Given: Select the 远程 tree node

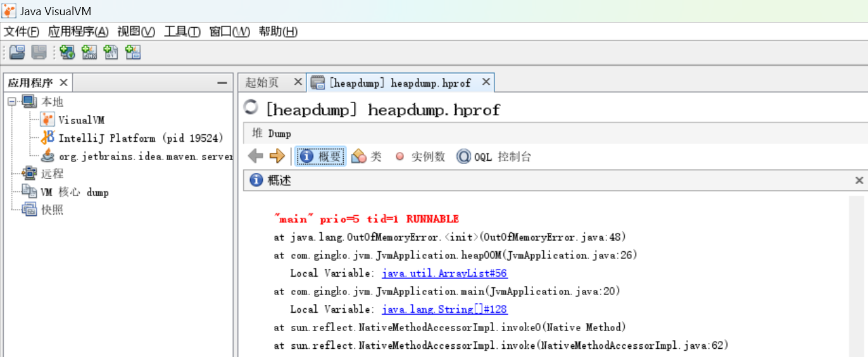Looking at the screenshot, I should tap(53, 173).
